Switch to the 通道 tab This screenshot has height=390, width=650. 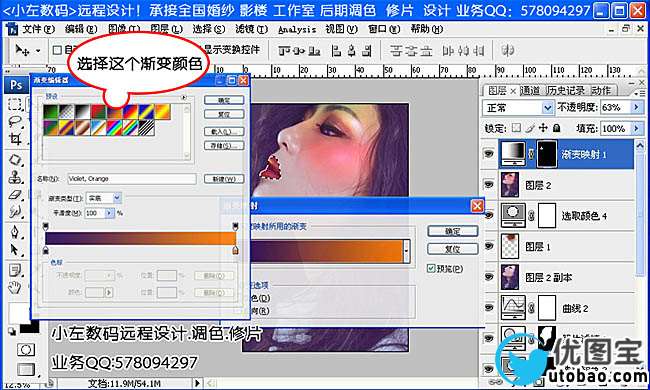(530, 90)
